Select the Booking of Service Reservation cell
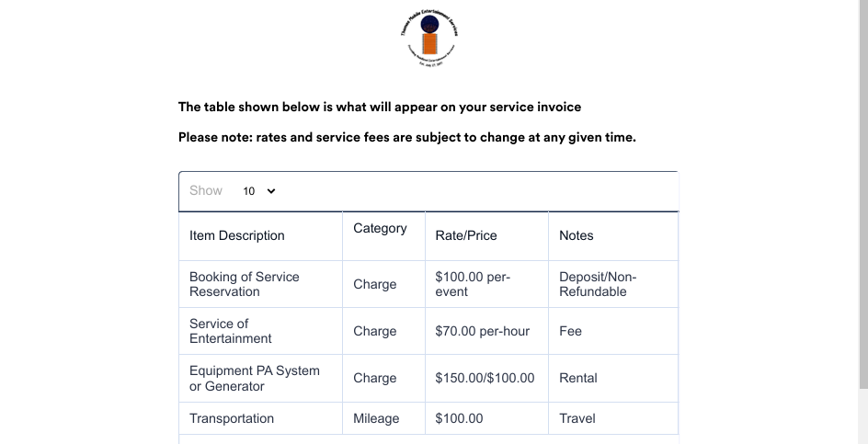Image resolution: width=868 pixels, height=444 pixels. point(261,284)
